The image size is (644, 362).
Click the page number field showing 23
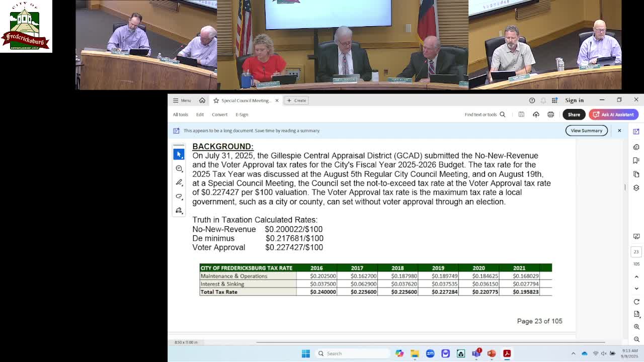(636, 251)
